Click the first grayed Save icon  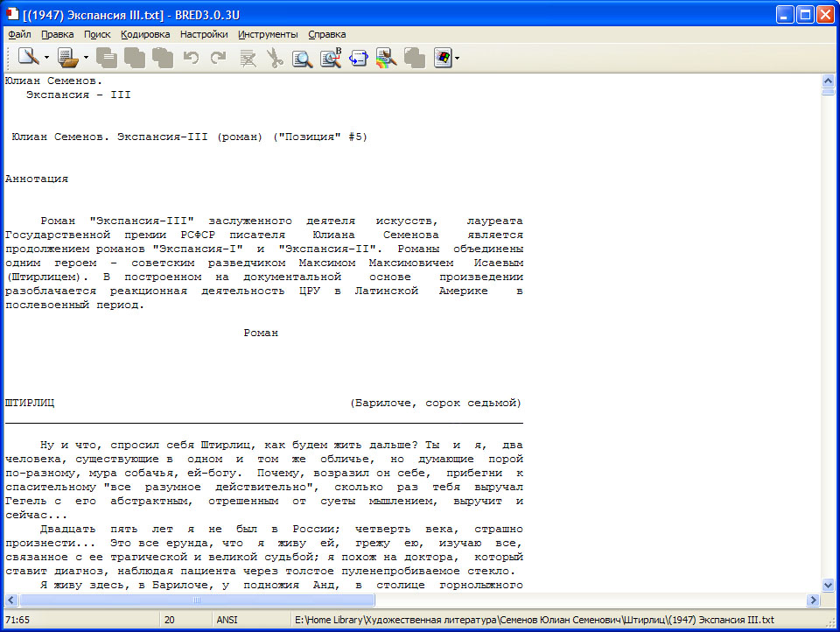tap(107, 58)
